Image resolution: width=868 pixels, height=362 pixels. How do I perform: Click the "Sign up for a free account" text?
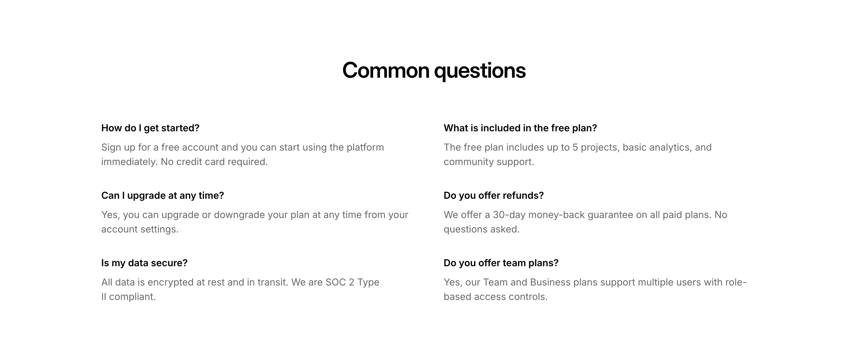[x=160, y=147]
